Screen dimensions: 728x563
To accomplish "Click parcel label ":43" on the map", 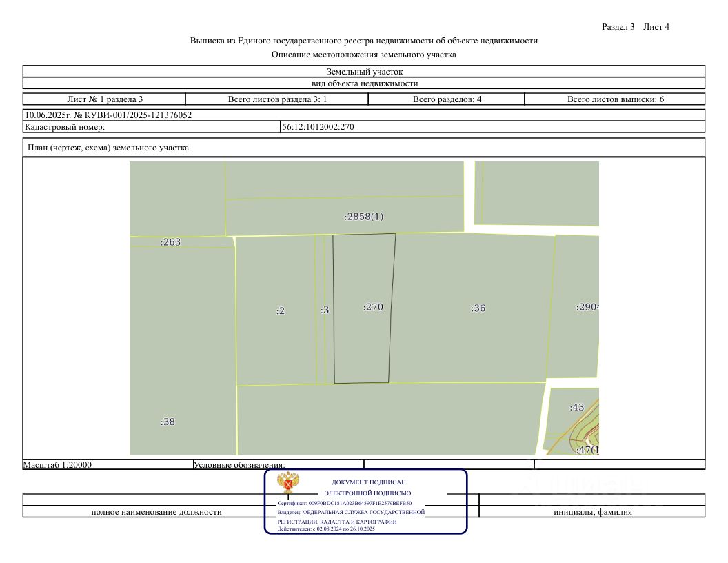I will click(576, 407).
